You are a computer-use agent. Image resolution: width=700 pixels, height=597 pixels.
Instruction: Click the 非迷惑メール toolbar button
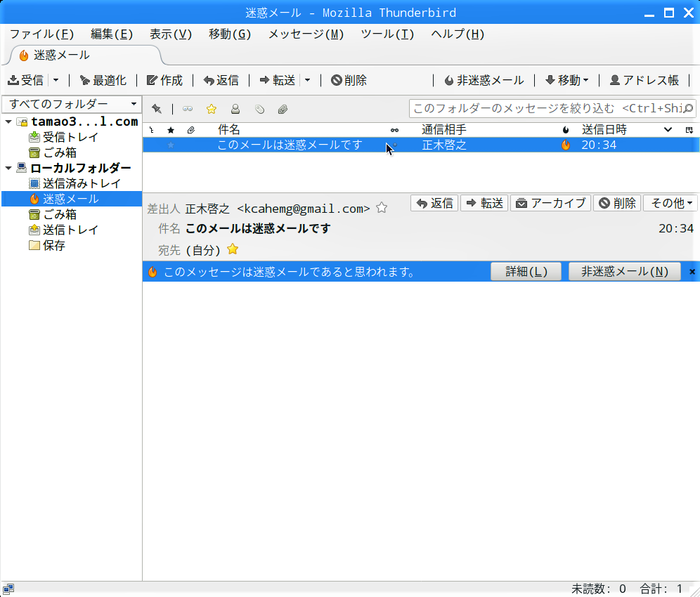pyautogui.click(x=484, y=80)
